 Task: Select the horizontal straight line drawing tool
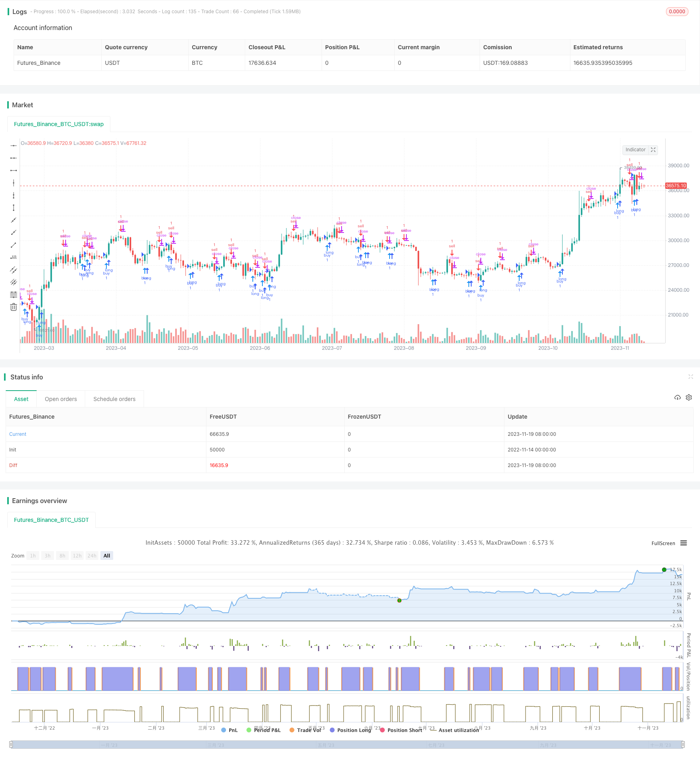[14, 146]
